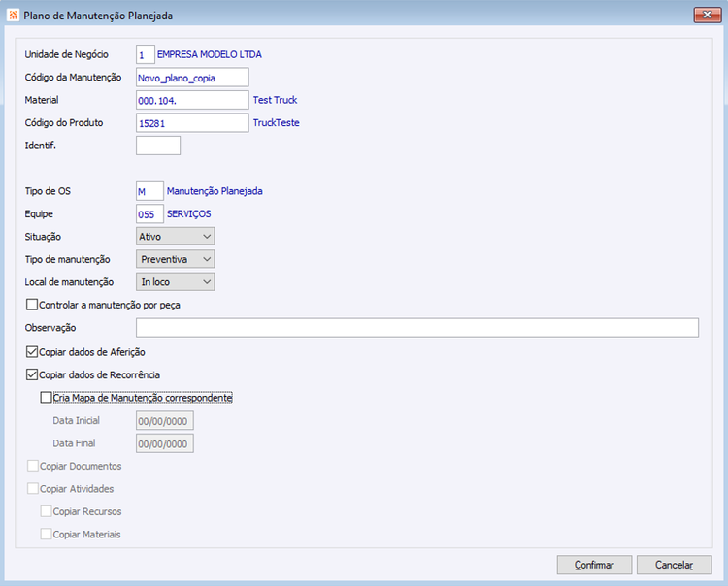
Task: Edit the Código da Manutenção field
Action: (192, 78)
